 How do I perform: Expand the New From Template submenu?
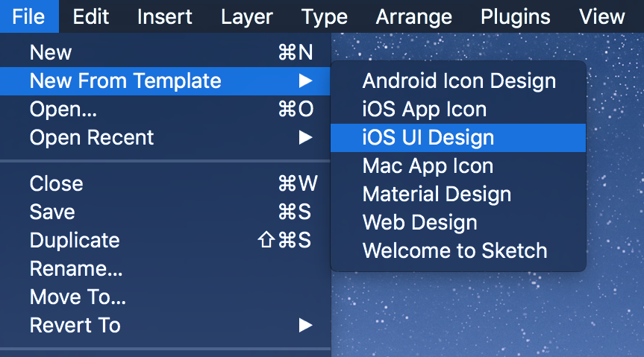125,80
